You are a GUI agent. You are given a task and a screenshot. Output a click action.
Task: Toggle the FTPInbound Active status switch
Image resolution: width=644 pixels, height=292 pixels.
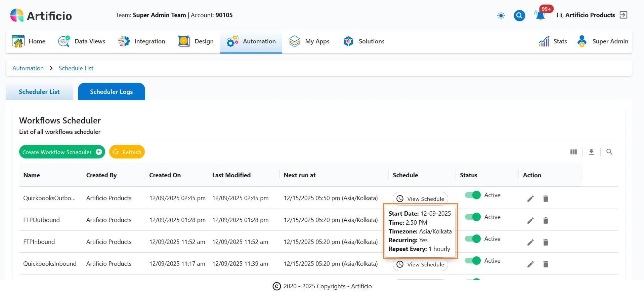click(x=473, y=239)
